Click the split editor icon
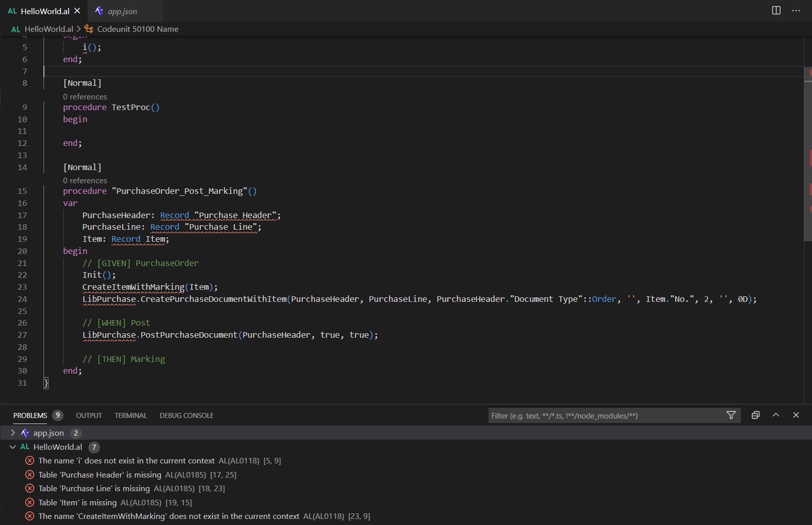Viewport: 812px width, 525px height. [776, 11]
